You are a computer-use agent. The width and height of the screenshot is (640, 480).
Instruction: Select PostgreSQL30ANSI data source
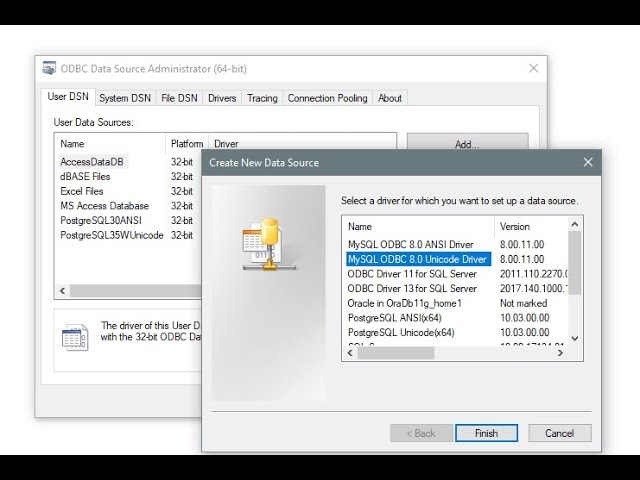[101, 220]
